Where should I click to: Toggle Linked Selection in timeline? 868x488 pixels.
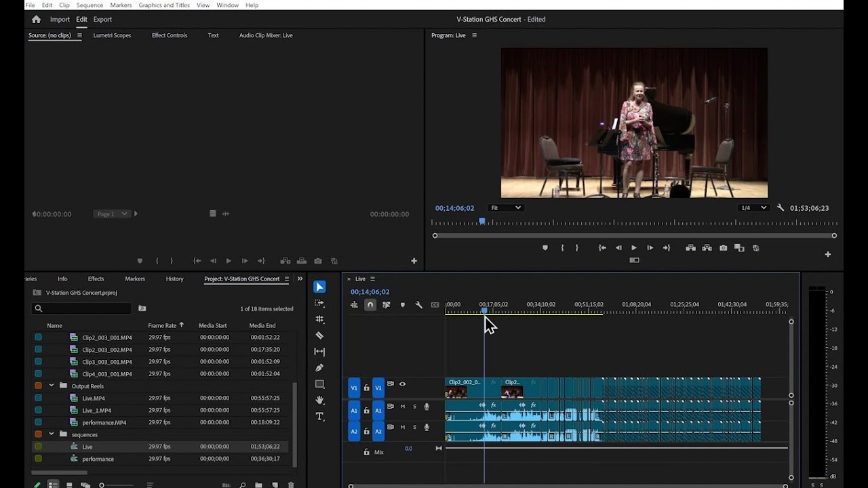click(x=387, y=305)
